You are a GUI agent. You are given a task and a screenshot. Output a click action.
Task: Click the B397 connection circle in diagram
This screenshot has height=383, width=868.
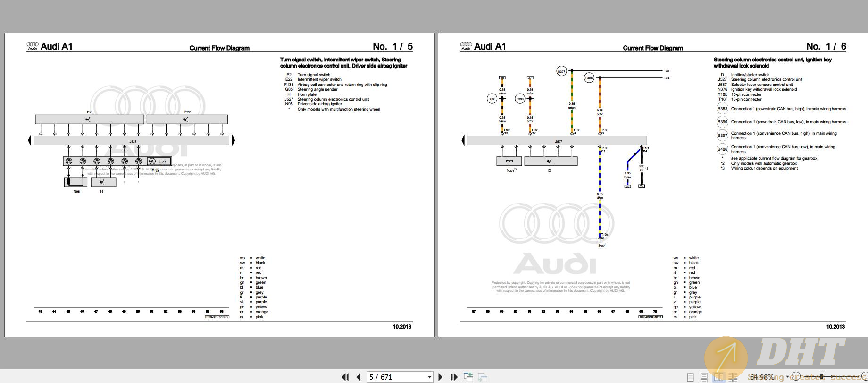(x=561, y=71)
